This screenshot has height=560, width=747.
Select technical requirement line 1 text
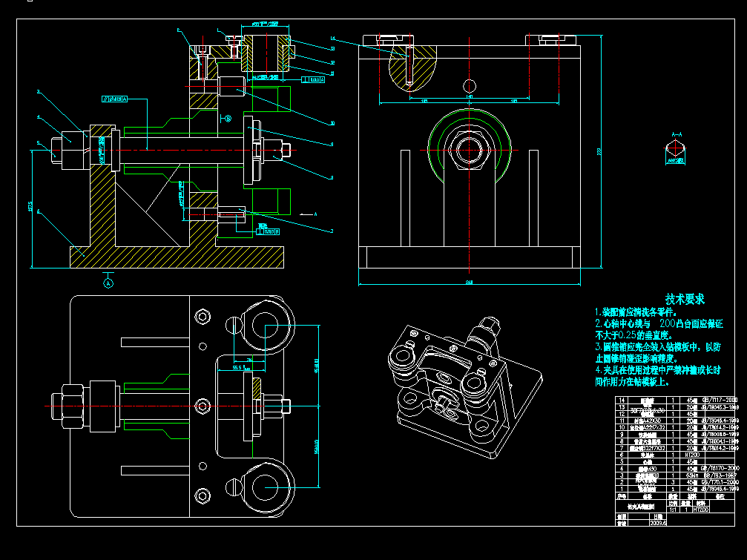click(636, 312)
